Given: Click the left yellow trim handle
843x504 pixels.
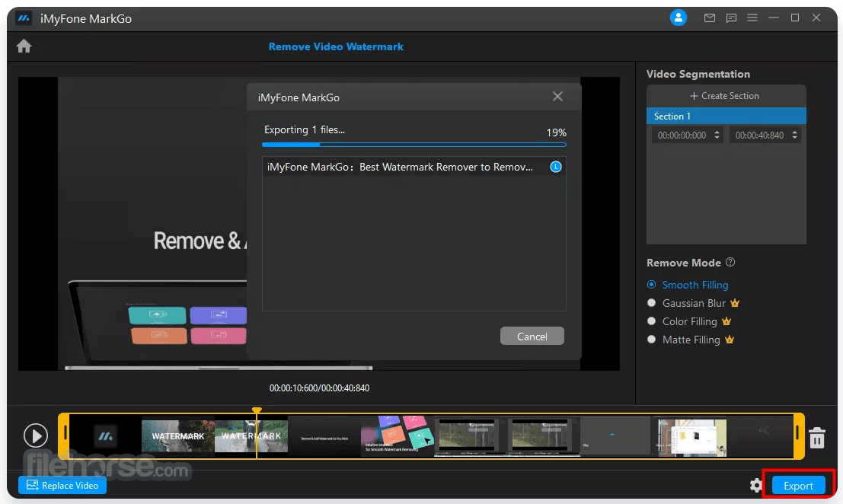Looking at the screenshot, I should pyautogui.click(x=64, y=435).
